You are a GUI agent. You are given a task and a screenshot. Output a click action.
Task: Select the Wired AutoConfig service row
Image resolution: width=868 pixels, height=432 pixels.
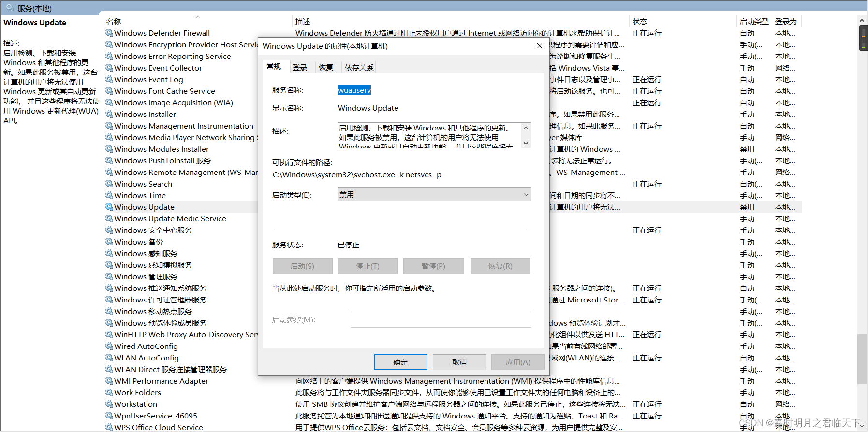146,346
